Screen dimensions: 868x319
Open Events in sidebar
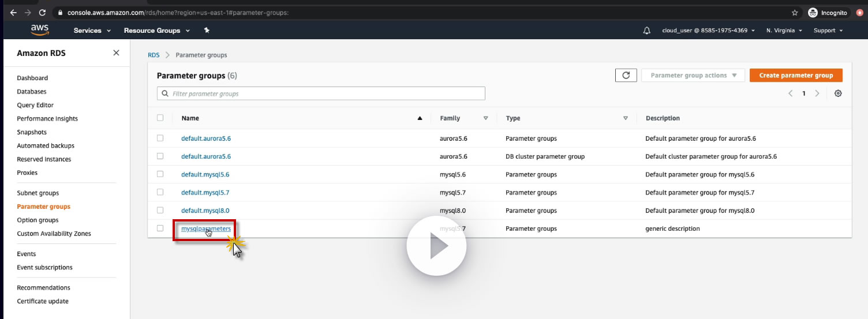pos(27,254)
